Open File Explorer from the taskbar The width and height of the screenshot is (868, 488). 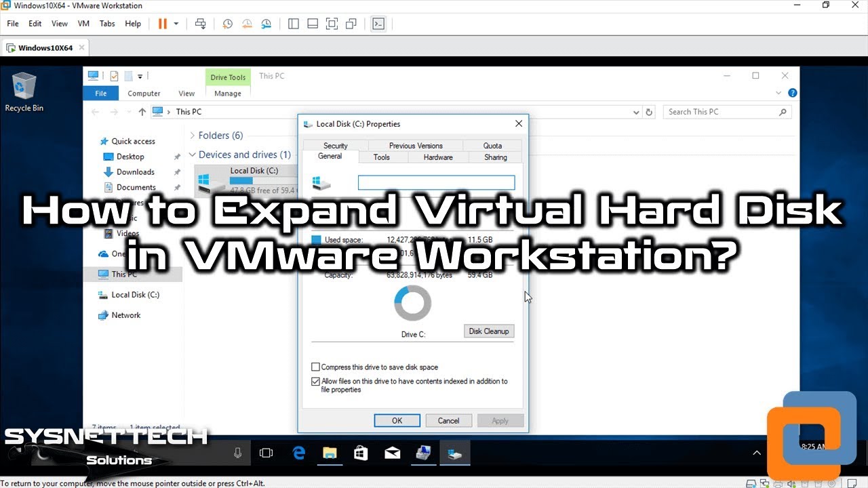[330, 453]
